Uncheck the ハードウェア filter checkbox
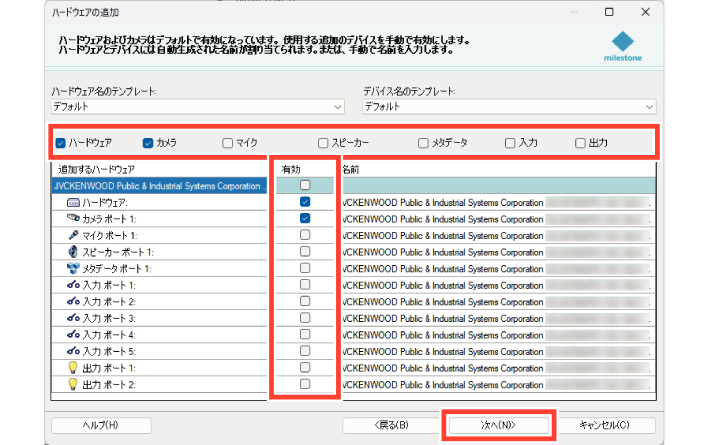This screenshot has width=708, height=445. tap(61, 143)
